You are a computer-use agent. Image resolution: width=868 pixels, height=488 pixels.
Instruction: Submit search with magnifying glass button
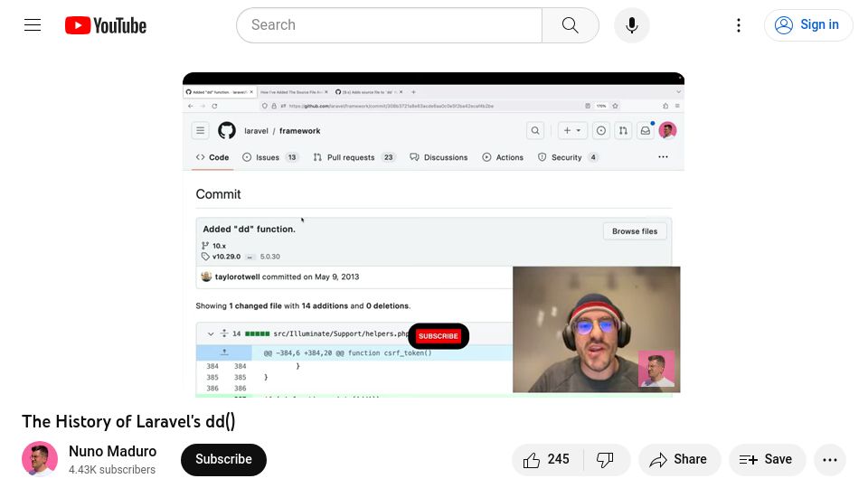tap(571, 25)
